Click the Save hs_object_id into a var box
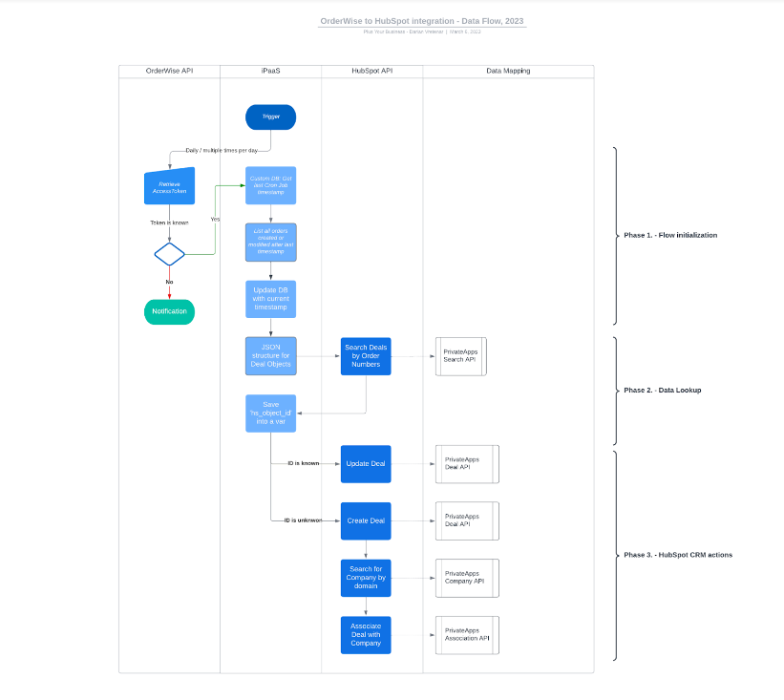 (x=270, y=414)
